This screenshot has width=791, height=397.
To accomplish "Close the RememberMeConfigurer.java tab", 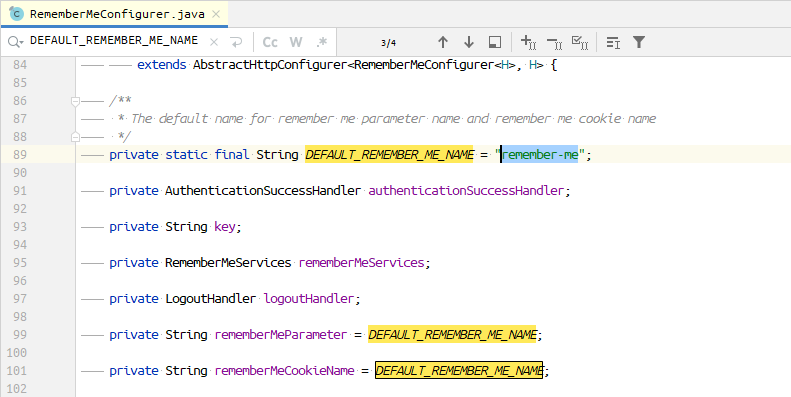I will [x=216, y=14].
